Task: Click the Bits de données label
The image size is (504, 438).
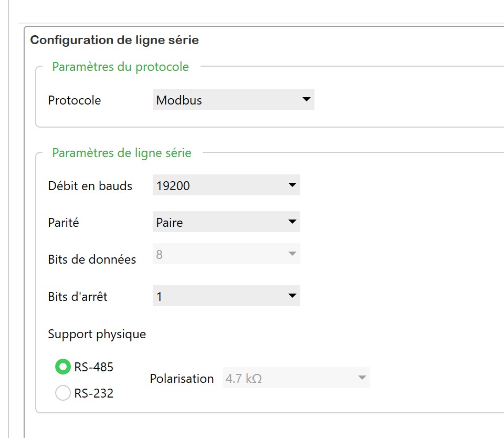Action: (x=92, y=259)
